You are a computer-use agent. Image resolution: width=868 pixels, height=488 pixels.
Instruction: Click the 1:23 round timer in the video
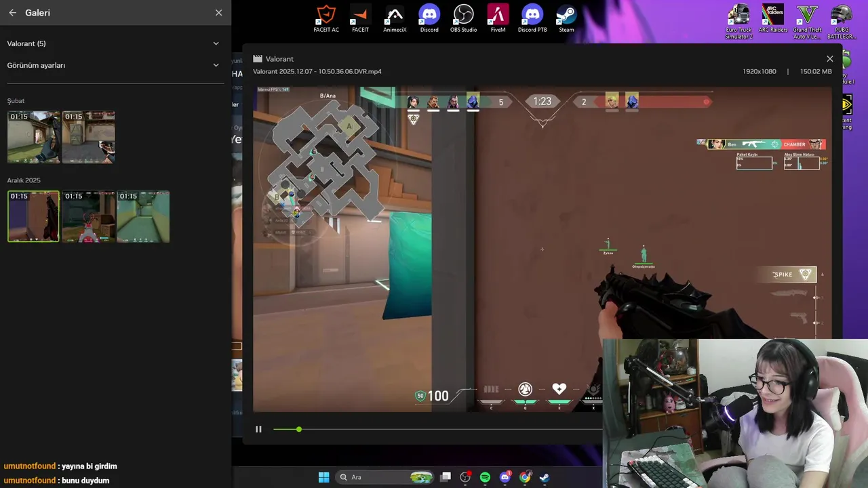(542, 102)
